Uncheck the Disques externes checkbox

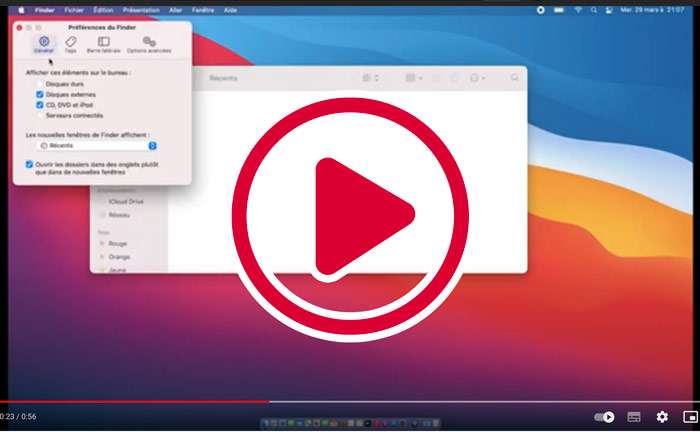pyautogui.click(x=40, y=95)
